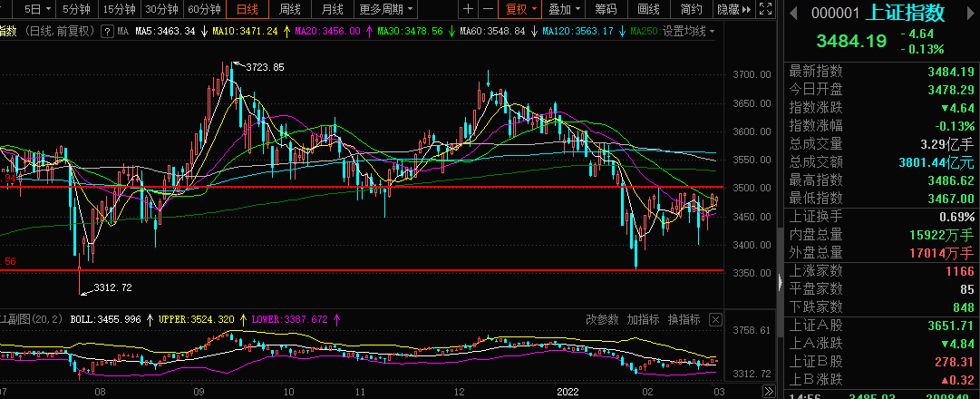This screenshot has height=399, width=980.
Task: Click the 画线 drawing tool button
Action: [x=648, y=10]
